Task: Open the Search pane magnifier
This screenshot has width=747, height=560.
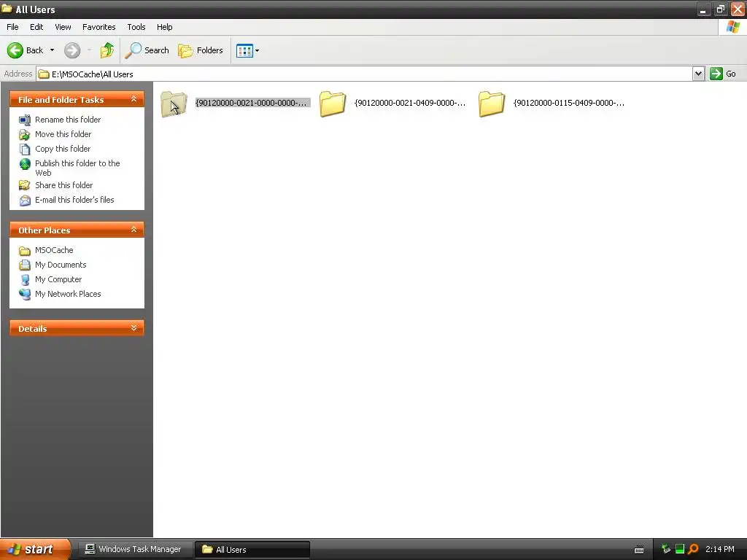Action: [147, 50]
